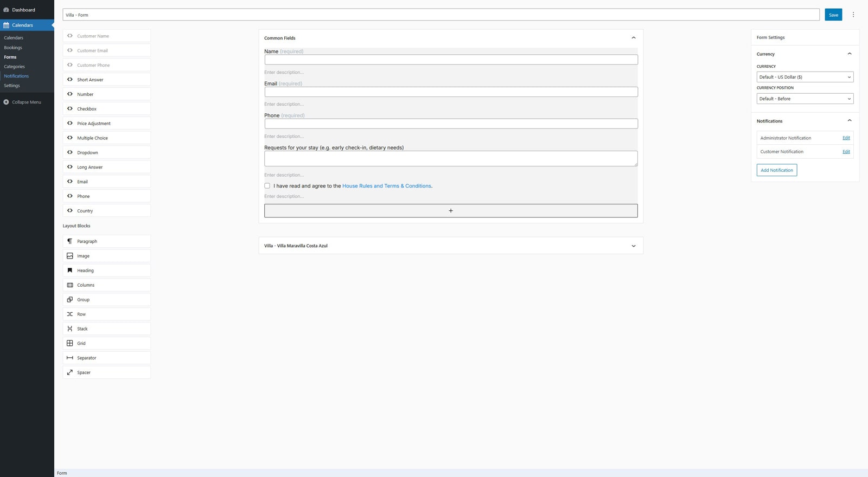The height and width of the screenshot is (477, 868).
Task: Click the Requests for your stay textarea
Action: pyautogui.click(x=451, y=158)
